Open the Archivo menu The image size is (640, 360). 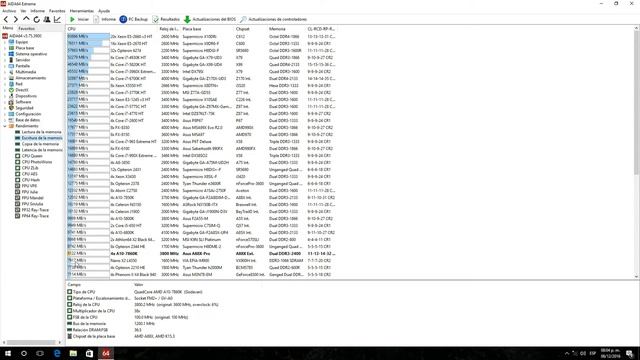point(9,11)
